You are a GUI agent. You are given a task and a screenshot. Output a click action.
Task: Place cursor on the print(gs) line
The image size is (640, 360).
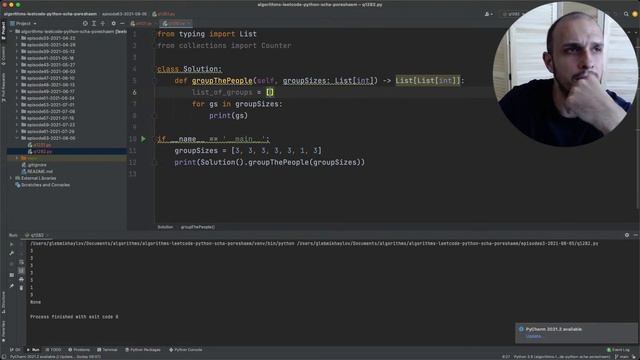(229, 116)
